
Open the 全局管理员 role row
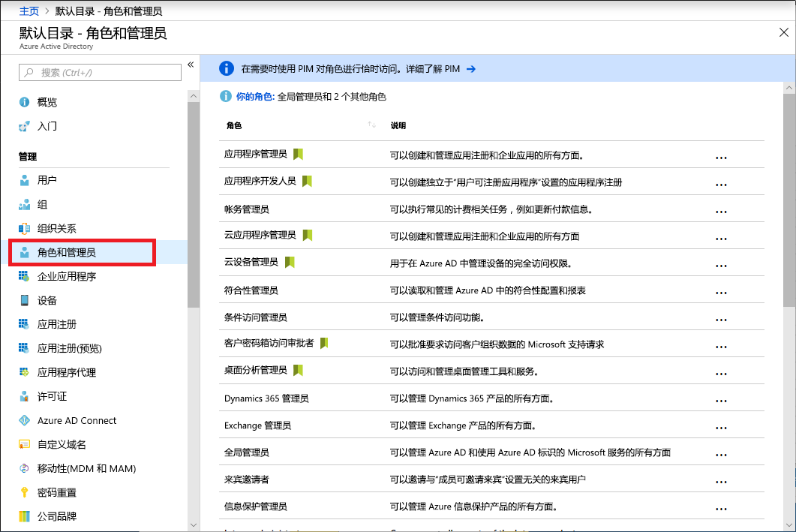click(x=491, y=452)
